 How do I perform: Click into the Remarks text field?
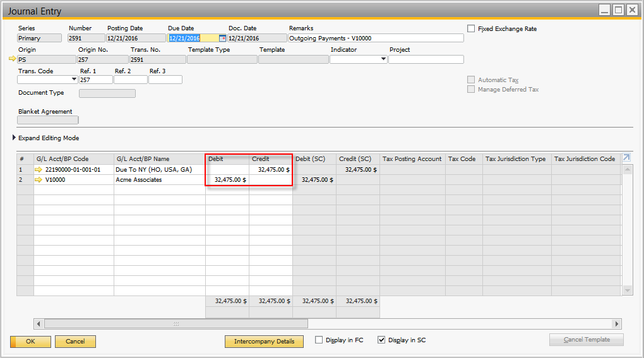(376, 39)
